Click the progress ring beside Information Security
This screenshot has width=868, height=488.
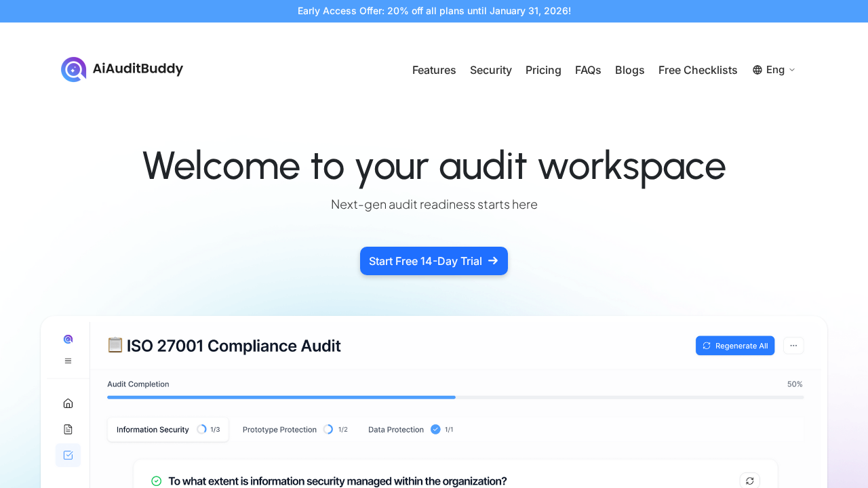201,429
